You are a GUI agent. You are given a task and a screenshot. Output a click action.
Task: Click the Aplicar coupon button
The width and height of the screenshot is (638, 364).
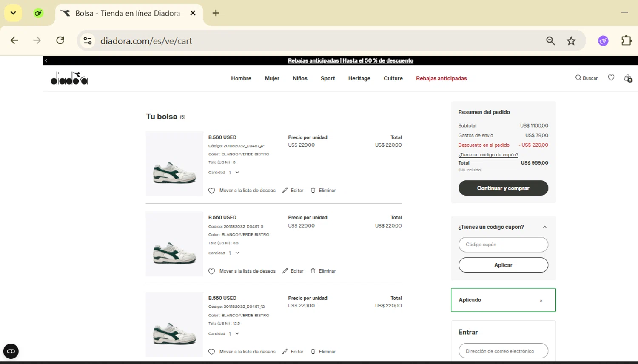[x=503, y=265]
